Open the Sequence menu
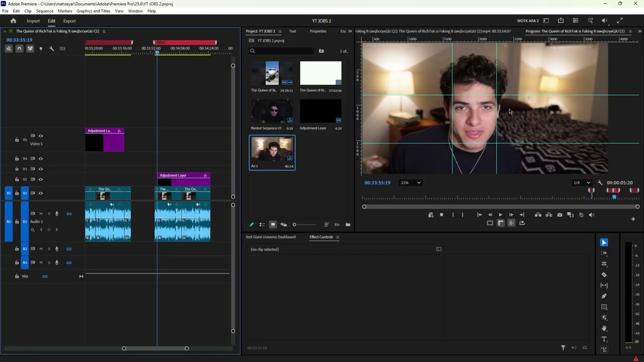 pyautogui.click(x=45, y=11)
